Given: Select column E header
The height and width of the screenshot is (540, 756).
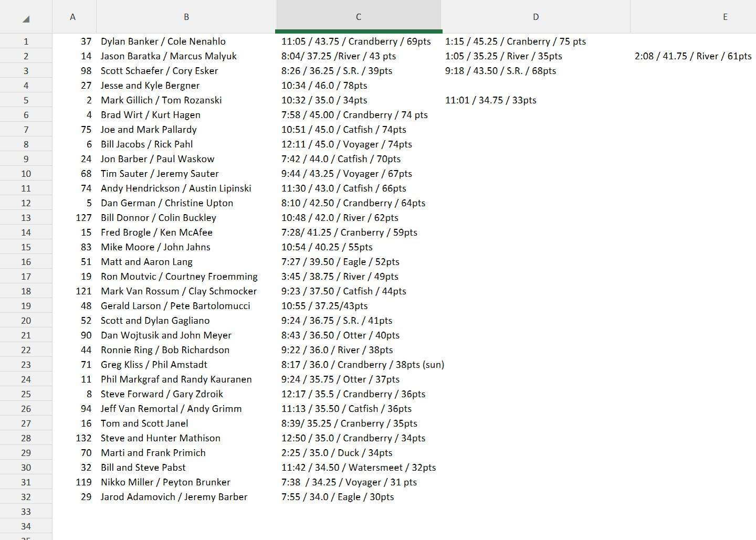Looking at the screenshot, I should click(x=724, y=17).
